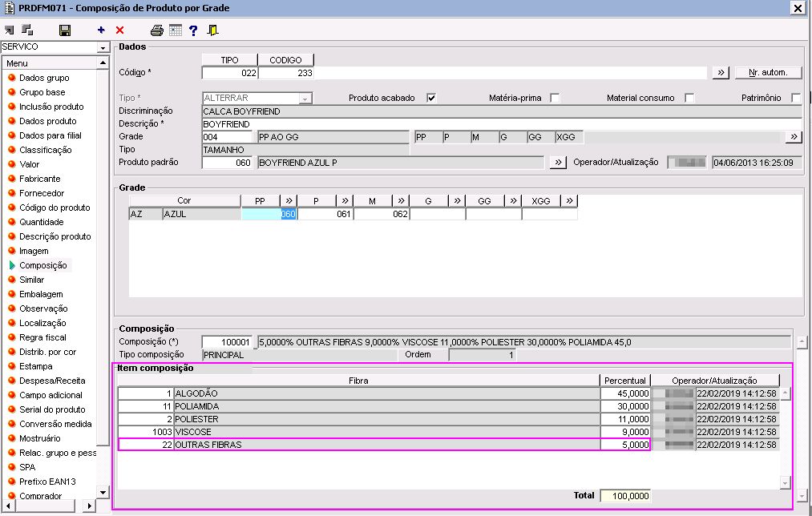The image size is (812, 516).
Task: Click the Fibra column header
Action: [x=358, y=381]
